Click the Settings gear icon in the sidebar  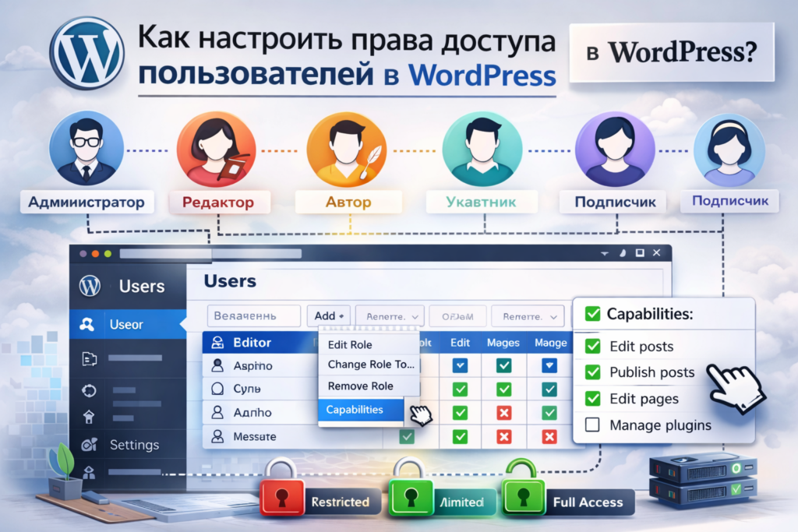pyautogui.click(x=89, y=445)
